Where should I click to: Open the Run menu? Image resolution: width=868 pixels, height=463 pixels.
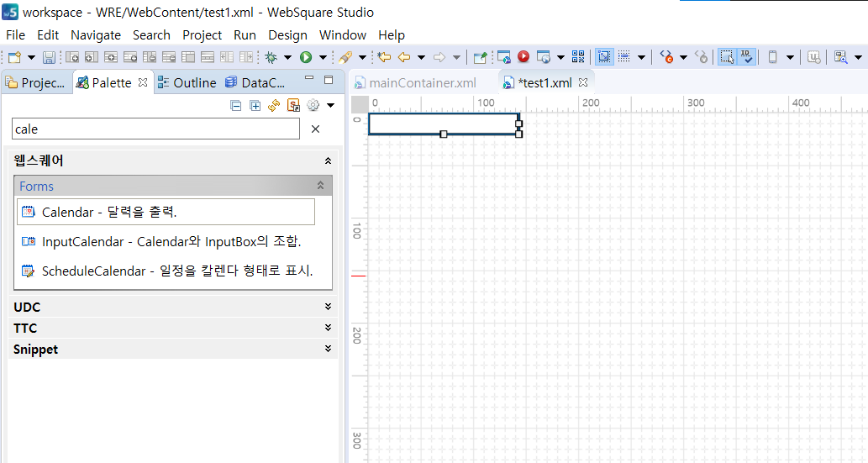245,35
